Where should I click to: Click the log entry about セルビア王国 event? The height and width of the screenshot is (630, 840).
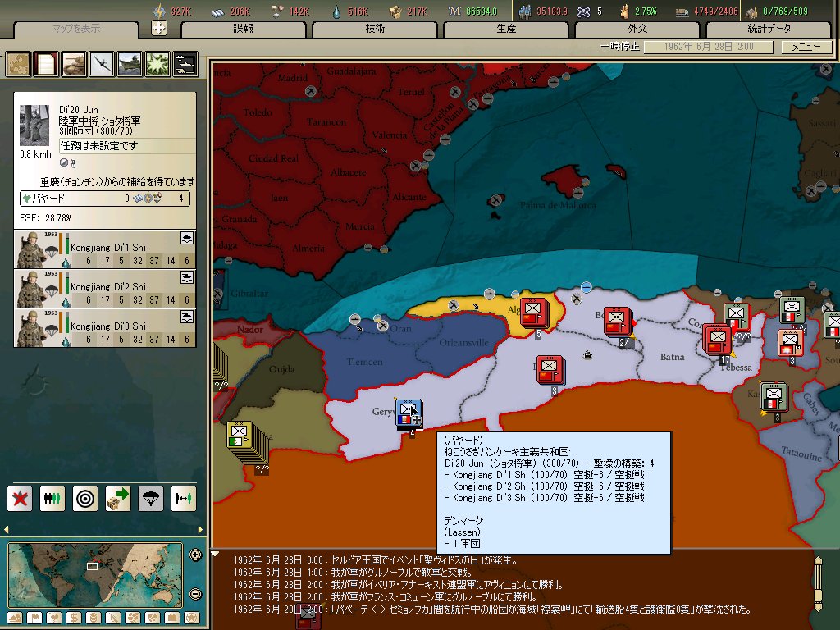[x=376, y=560]
